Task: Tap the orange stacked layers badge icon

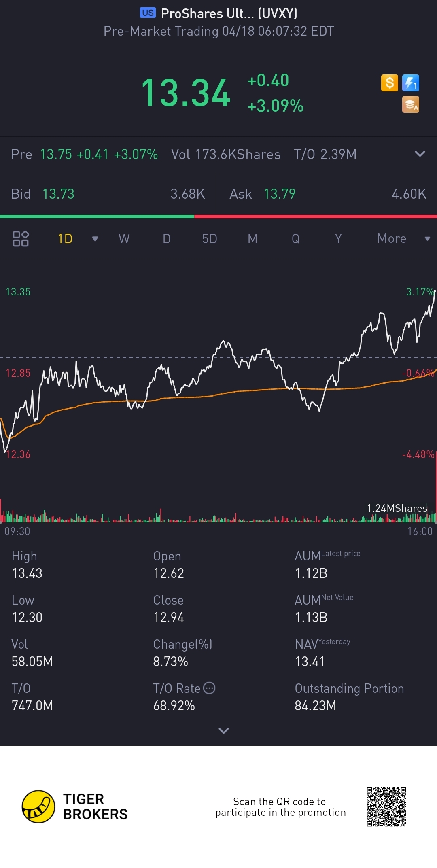Action: 411,104
